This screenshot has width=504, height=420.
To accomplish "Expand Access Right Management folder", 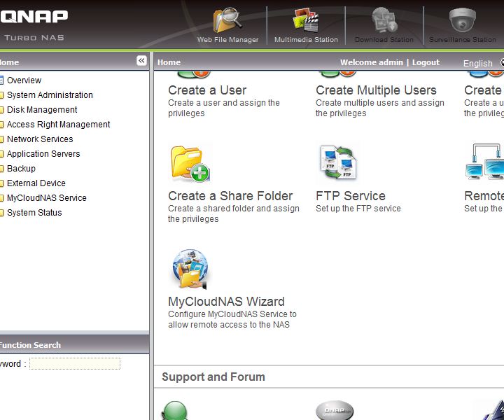I will click(x=58, y=125).
